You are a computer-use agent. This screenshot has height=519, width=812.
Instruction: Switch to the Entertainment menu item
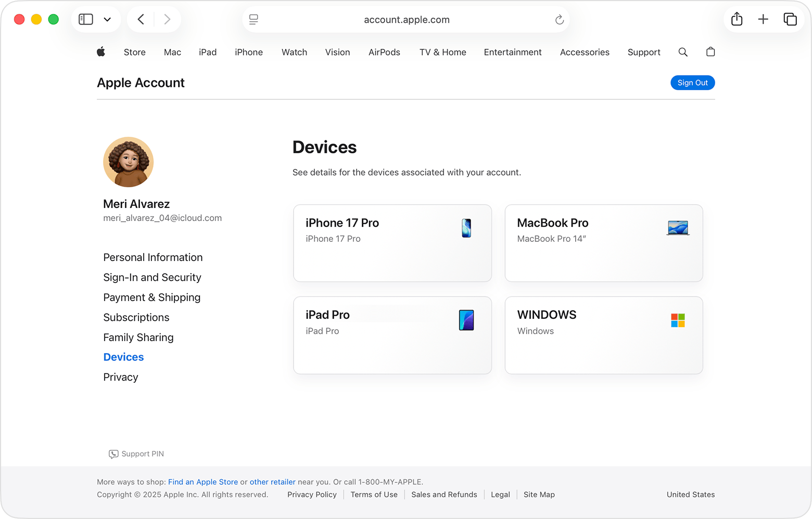[512, 52]
